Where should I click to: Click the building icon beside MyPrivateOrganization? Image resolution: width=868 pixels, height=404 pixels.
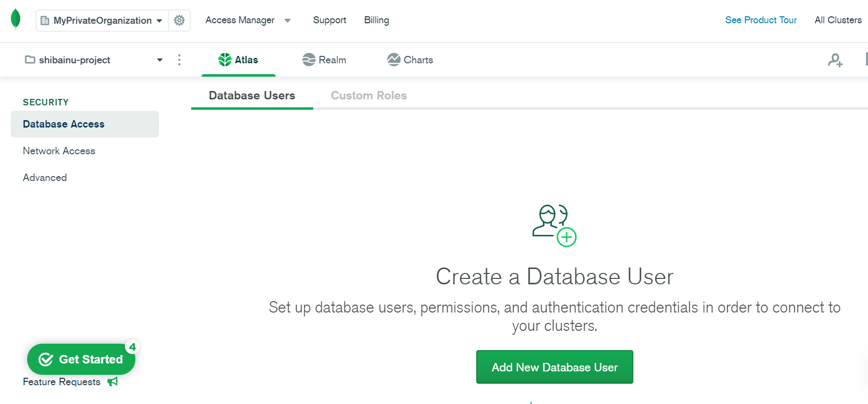click(45, 20)
